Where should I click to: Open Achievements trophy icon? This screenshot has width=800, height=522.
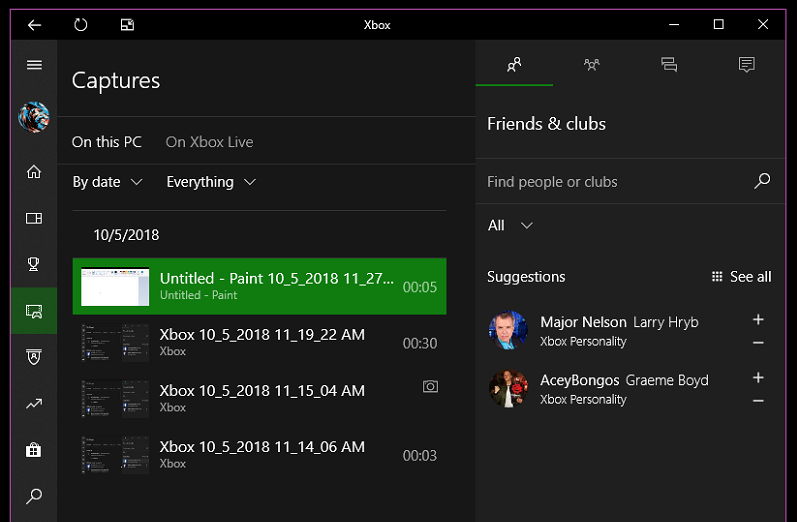[x=34, y=264]
